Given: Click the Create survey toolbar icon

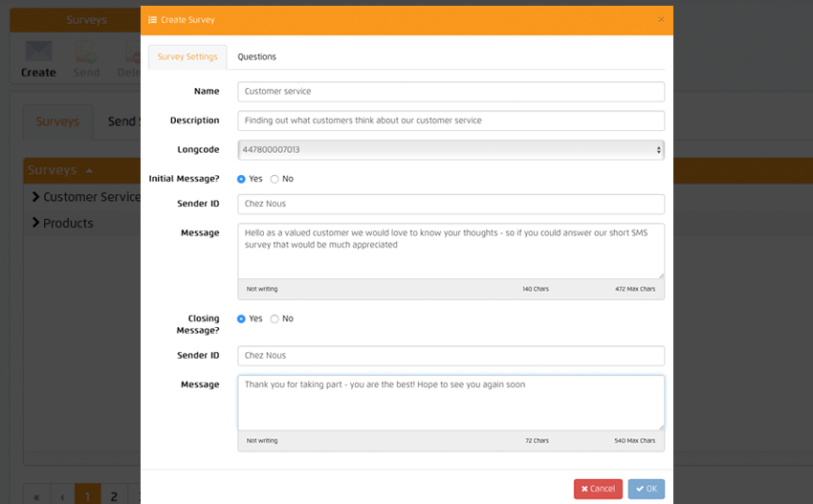Looking at the screenshot, I should (38, 59).
